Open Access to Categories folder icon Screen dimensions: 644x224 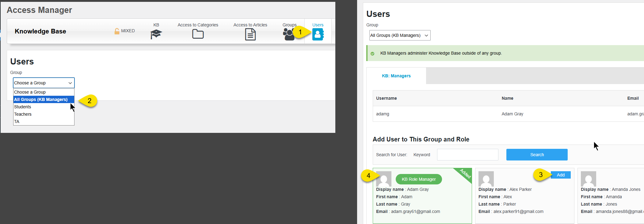198,34
